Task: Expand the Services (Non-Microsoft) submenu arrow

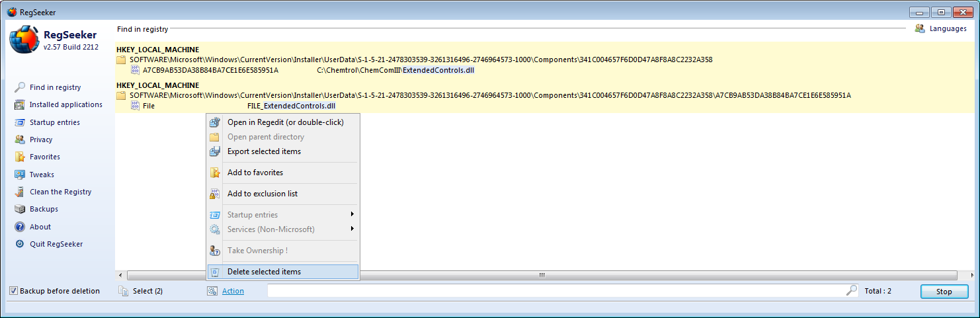Action: pyautogui.click(x=352, y=229)
